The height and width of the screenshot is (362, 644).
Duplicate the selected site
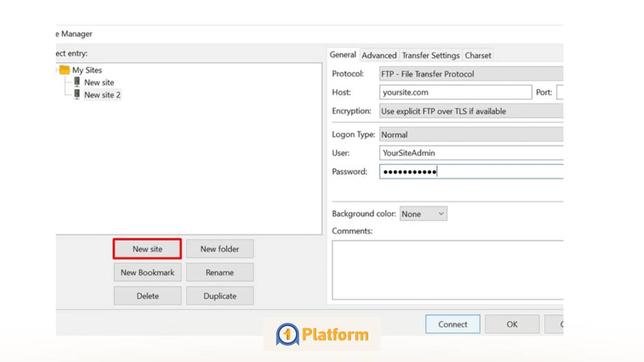pyautogui.click(x=219, y=295)
